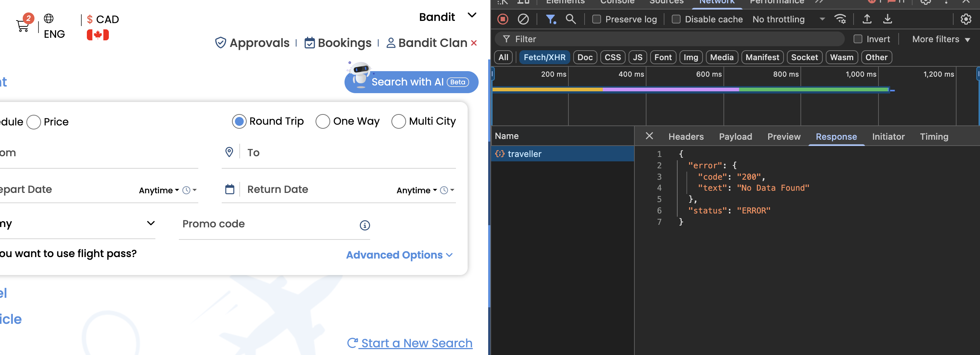Export HAR file download icon

887,19
